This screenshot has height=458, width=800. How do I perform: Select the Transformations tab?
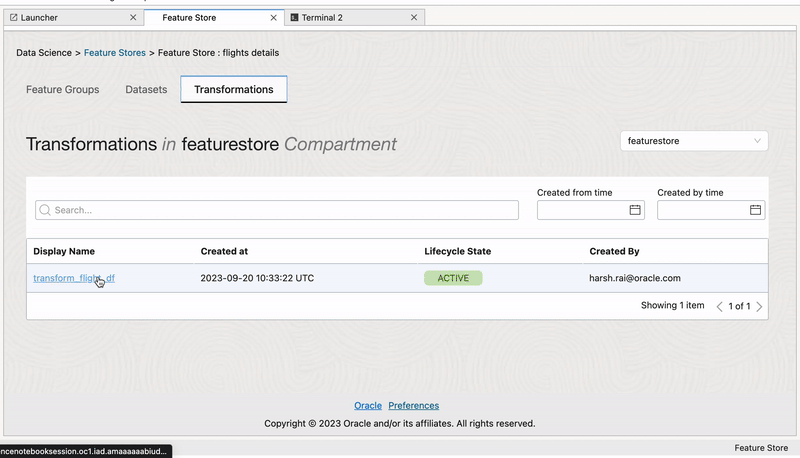pos(234,89)
